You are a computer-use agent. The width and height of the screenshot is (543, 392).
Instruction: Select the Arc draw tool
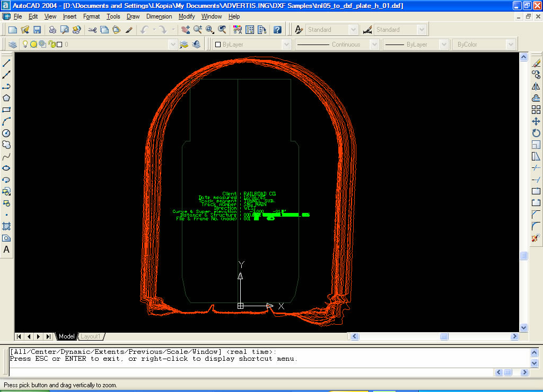click(6, 121)
